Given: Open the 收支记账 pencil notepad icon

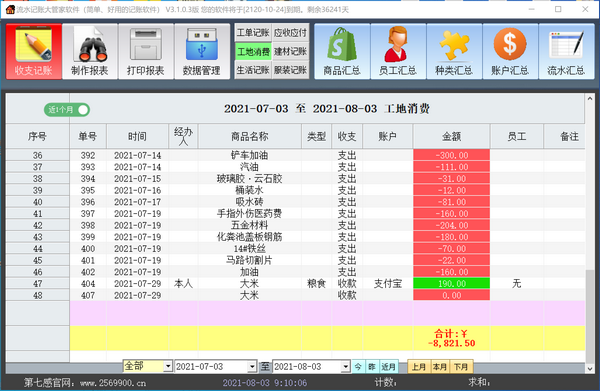Looking at the screenshot, I should click(34, 51).
